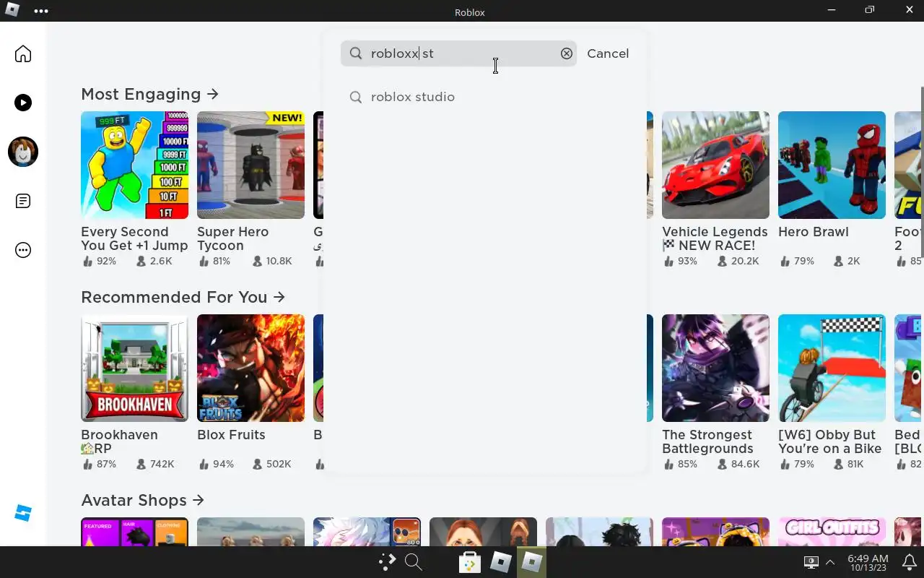This screenshot has width=924, height=578.
Task: Expand hidden system tray icons
Action: [830, 562]
